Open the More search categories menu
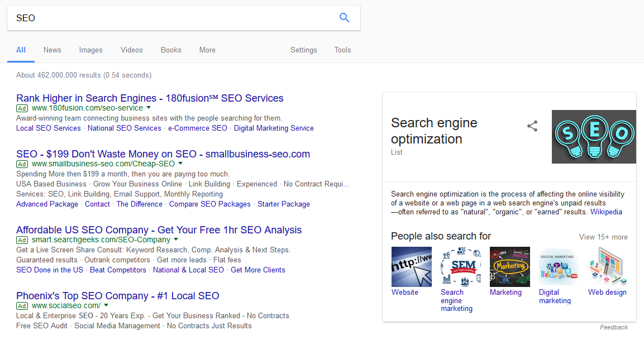Image resolution: width=644 pixels, height=340 pixels. [207, 50]
